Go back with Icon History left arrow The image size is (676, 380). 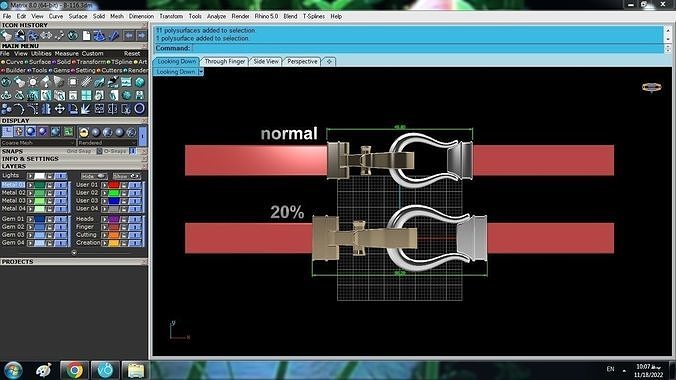tap(128, 35)
